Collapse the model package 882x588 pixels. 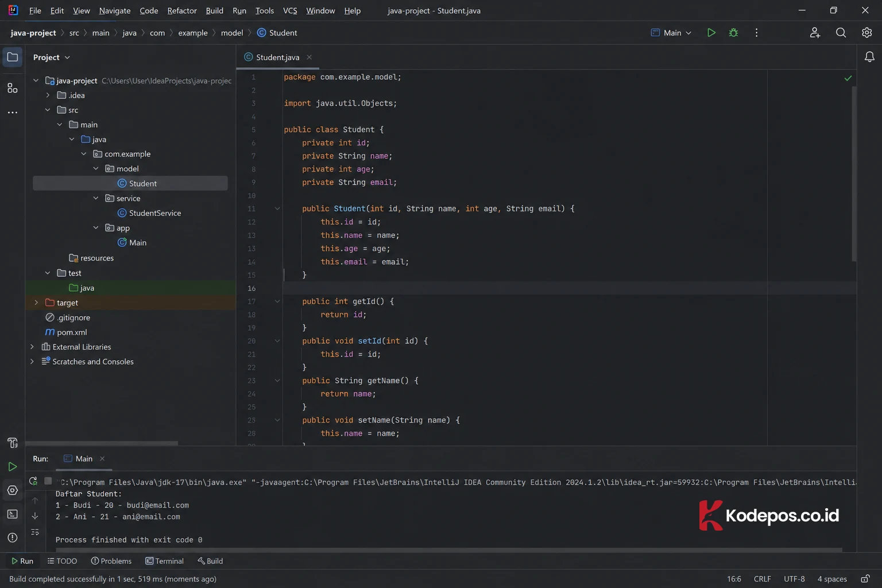96,169
